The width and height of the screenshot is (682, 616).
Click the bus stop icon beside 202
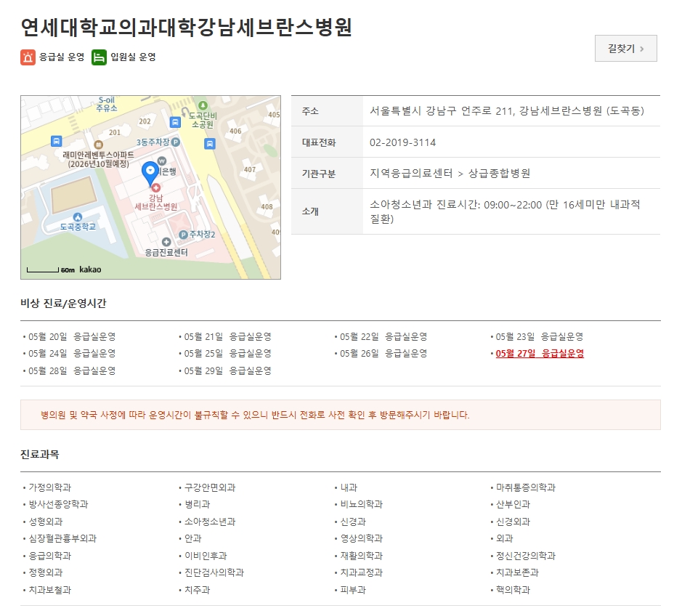175,122
